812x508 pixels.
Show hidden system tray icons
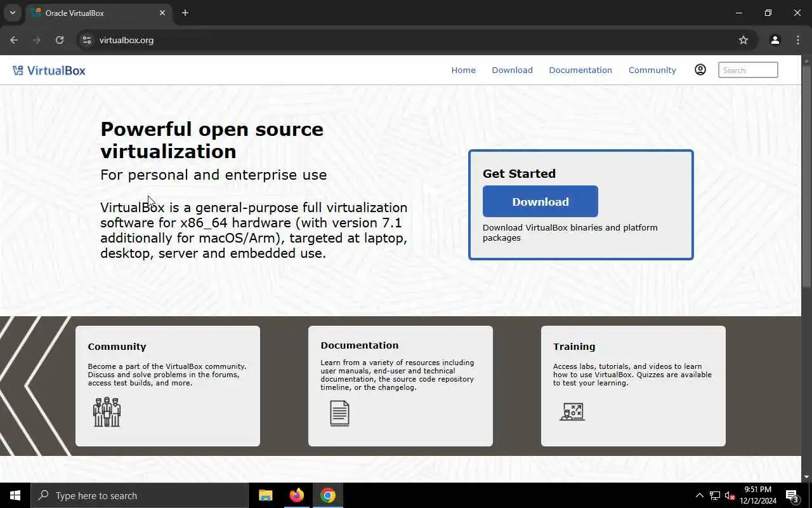700,495
